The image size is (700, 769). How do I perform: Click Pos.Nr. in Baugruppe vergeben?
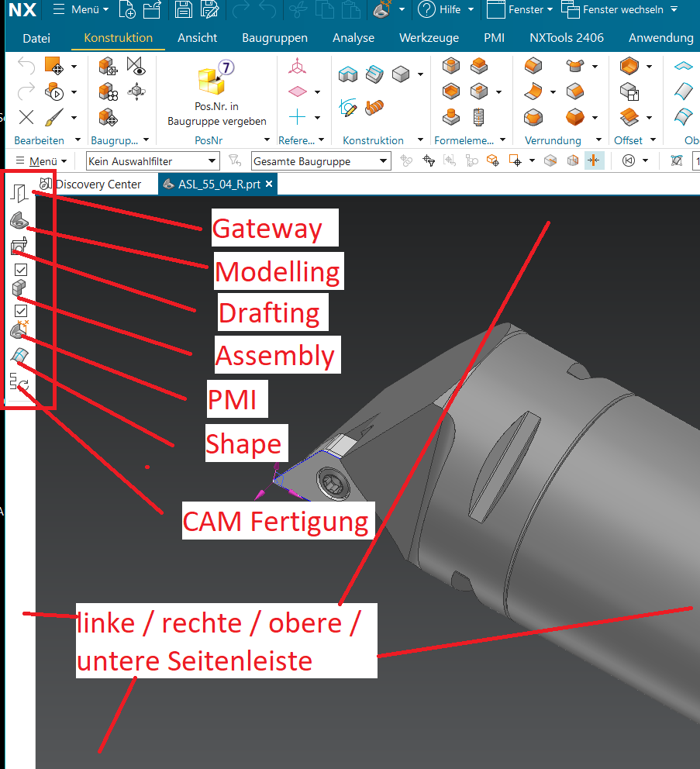pos(217,93)
